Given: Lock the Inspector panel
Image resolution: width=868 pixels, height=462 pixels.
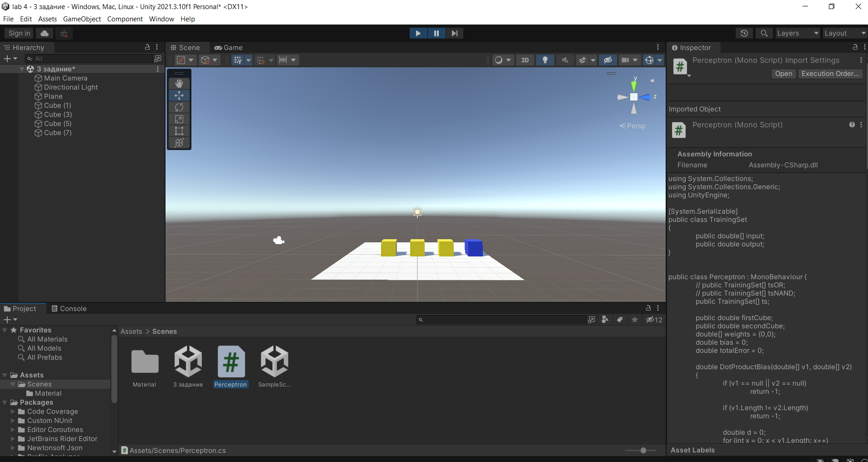Looking at the screenshot, I should click(x=855, y=47).
